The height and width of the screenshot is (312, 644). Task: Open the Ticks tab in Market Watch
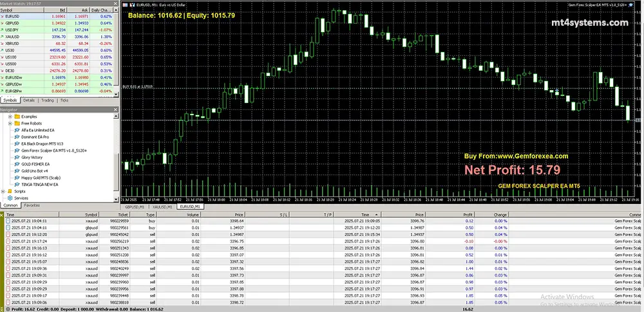point(64,100)
